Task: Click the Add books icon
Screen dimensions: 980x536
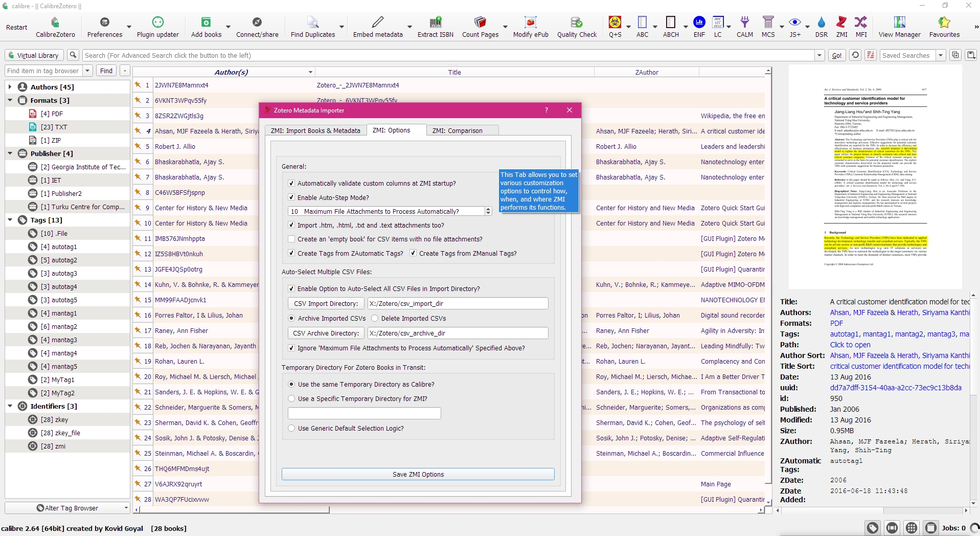Action: click(x=206, y=27)
